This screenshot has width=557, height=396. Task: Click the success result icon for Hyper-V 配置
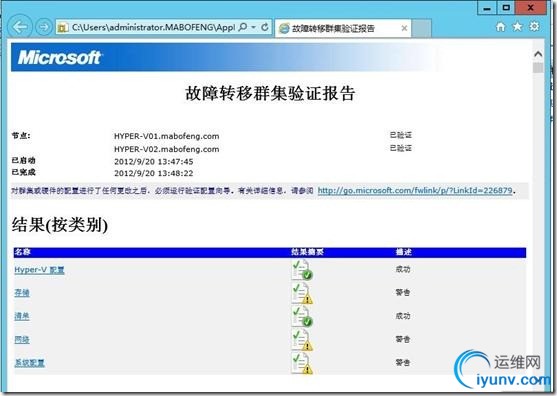302,270
